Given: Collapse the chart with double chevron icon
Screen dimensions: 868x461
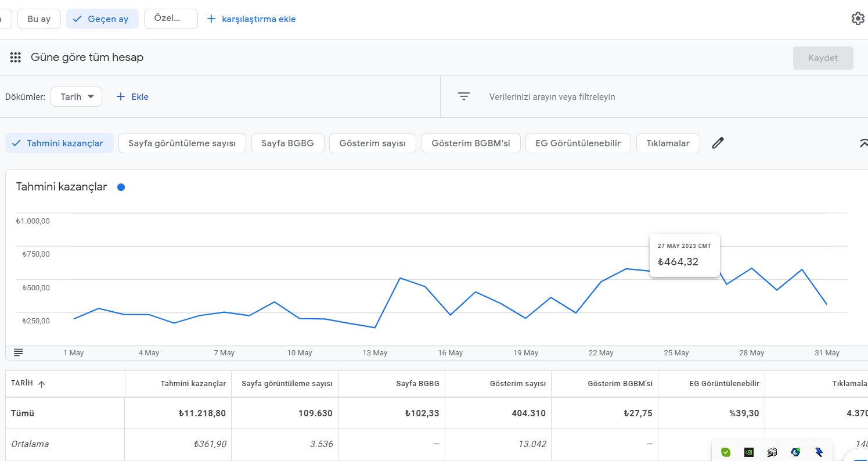Looking at the screenshot, I should pyautogui.click(x=863, y=143).
